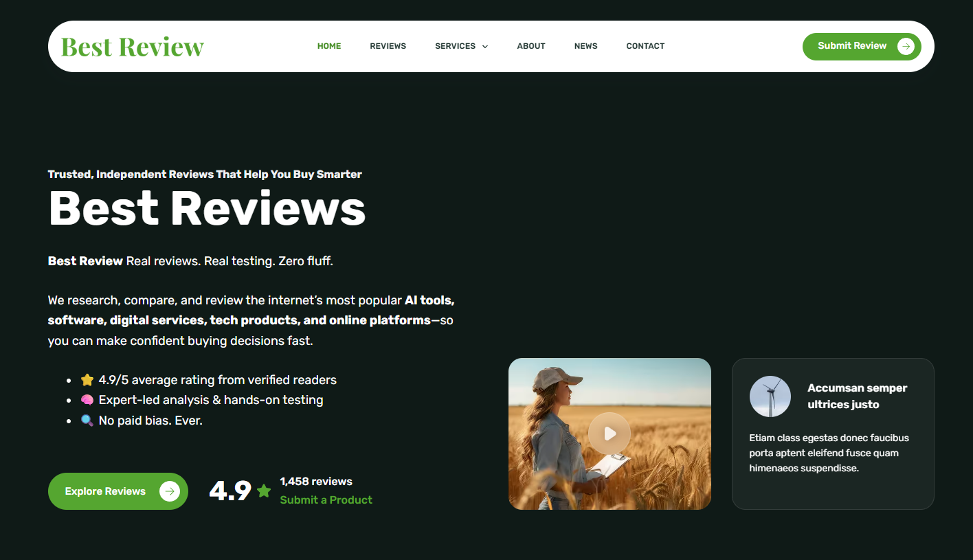Click the wind turbine icon on the Accumsan card

[x=770, y=396]
